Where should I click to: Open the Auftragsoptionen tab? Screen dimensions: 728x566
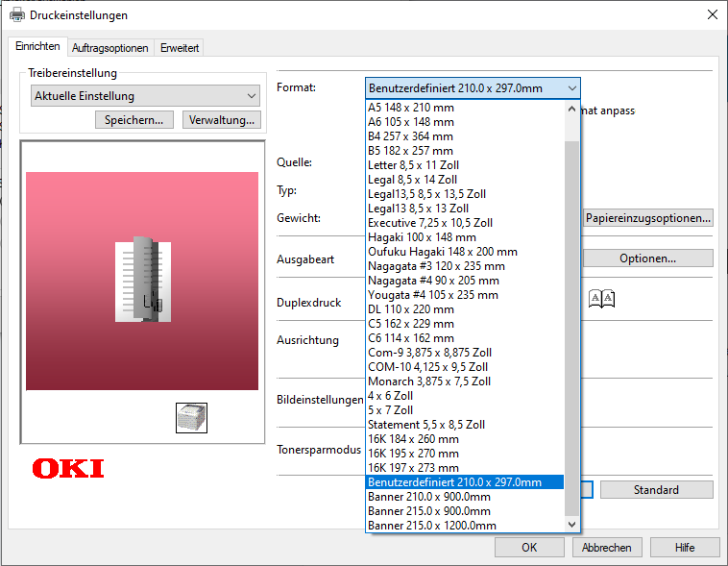coord(110,48)
